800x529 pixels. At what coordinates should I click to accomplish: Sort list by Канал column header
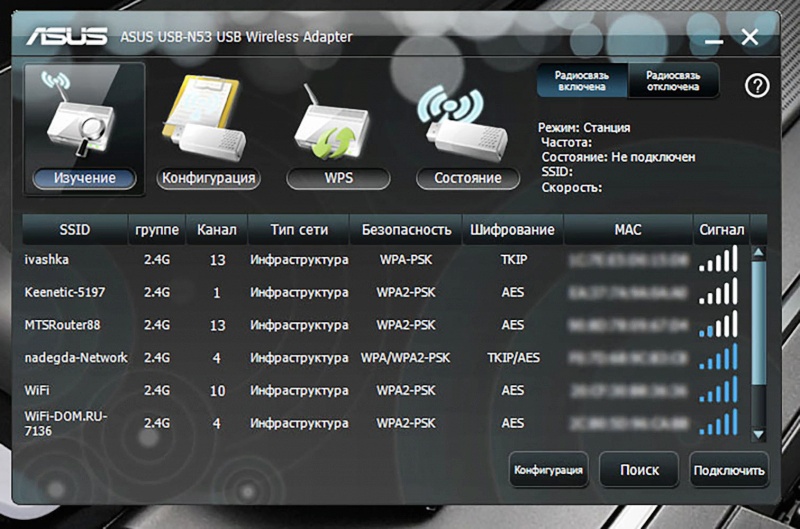point(216,230)
